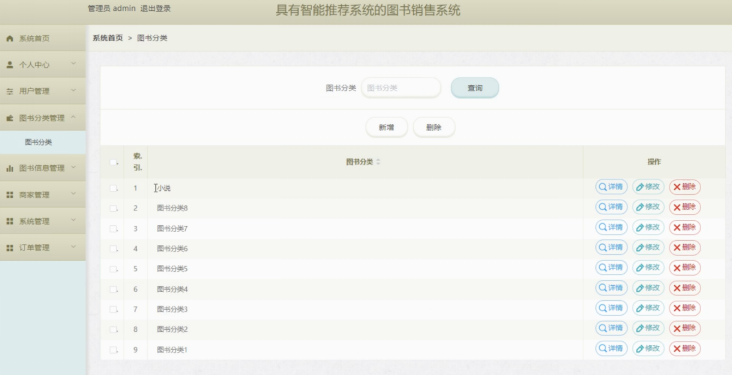The width and height of the screenshot is (733, 375).
Task: View 详情 for the 小说 row
Action: point(611,187)
